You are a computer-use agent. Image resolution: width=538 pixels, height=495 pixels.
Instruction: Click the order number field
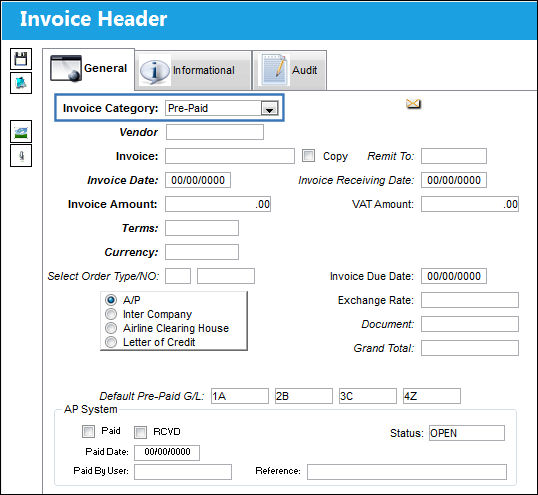(x=226, y=276)
